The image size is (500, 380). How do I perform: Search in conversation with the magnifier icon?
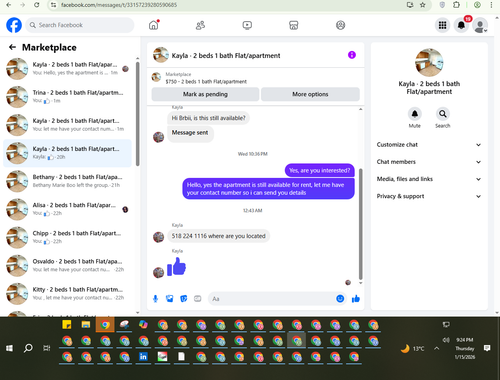coord(443,114)
